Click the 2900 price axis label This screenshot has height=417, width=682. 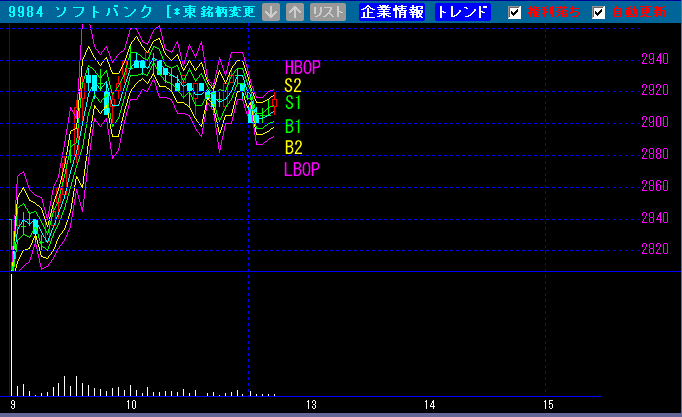tap(655, 122)
